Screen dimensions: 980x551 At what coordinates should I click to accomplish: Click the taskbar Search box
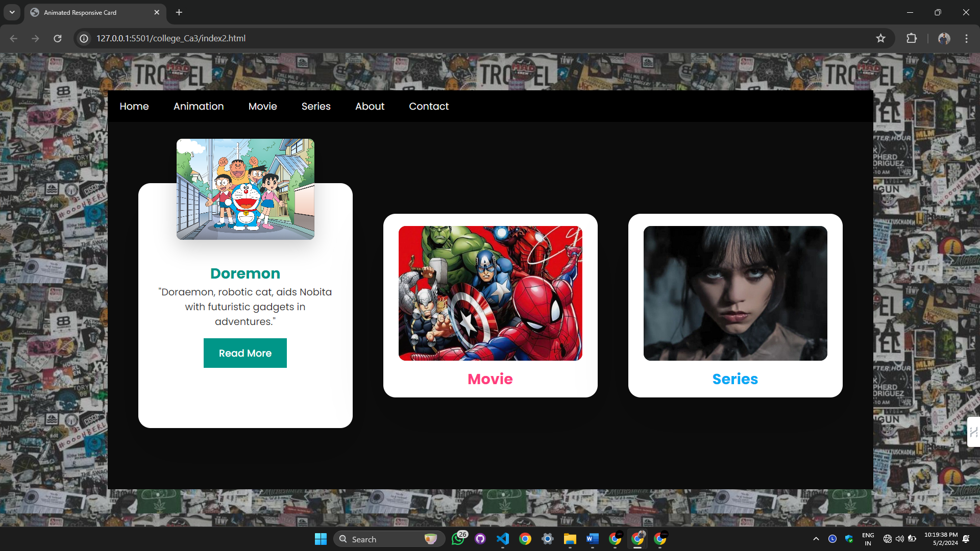point(389,539)
